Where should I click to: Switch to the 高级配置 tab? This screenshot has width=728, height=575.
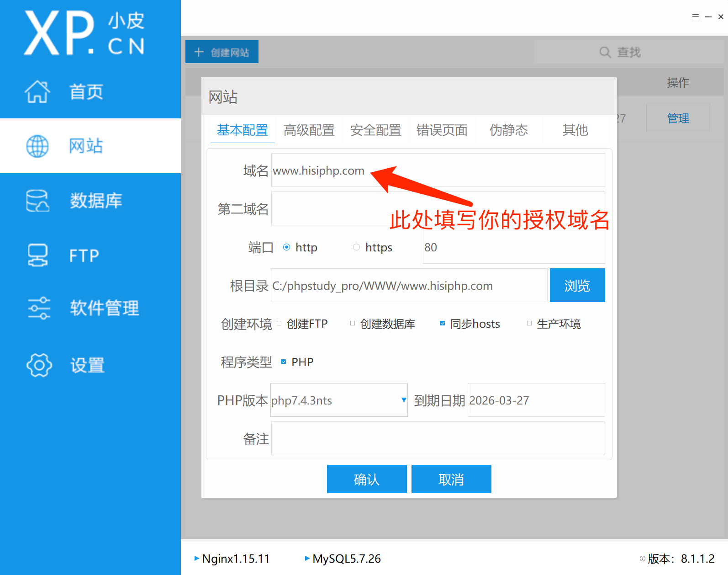[309, 130]
